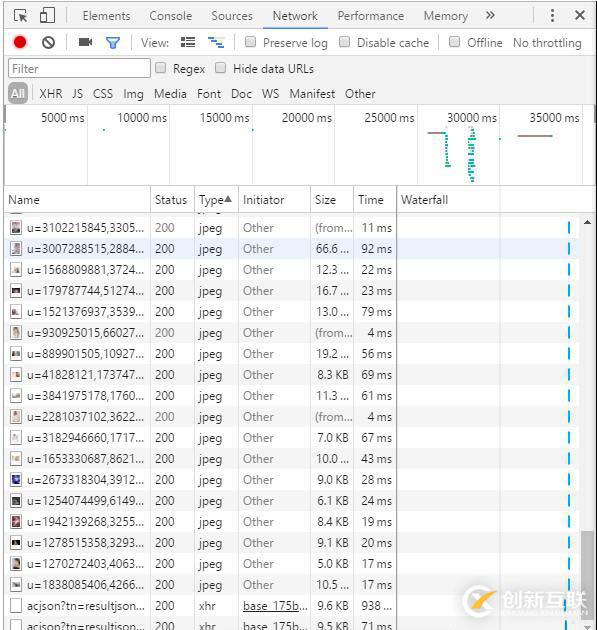This screenshot has width=597, height=630.
Task: Filter requests by Doc
Action: tap(241, 94)
